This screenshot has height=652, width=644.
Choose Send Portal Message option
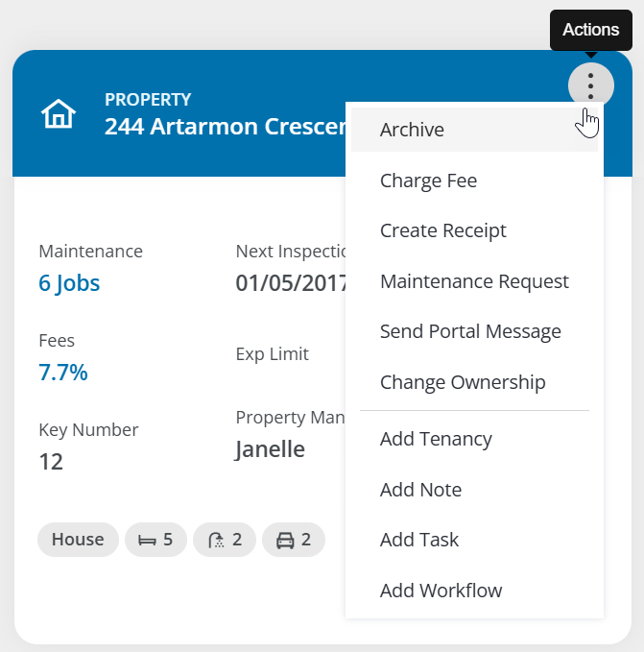(470, 331)
